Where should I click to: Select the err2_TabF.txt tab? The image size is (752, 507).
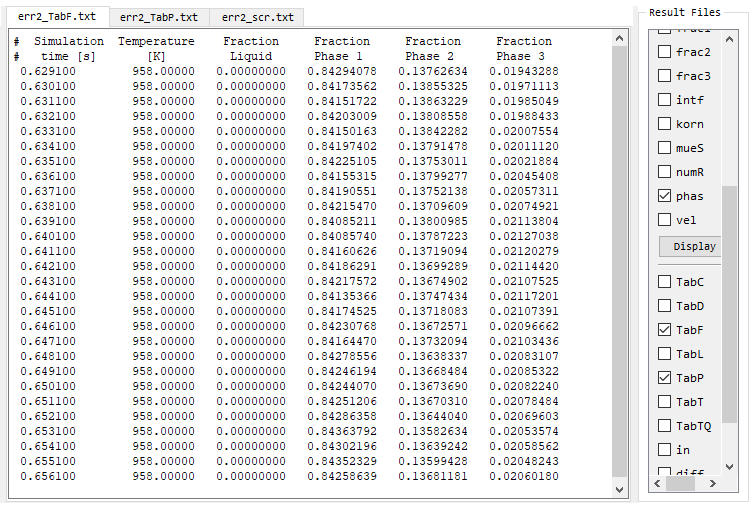[x=57, y=16]
